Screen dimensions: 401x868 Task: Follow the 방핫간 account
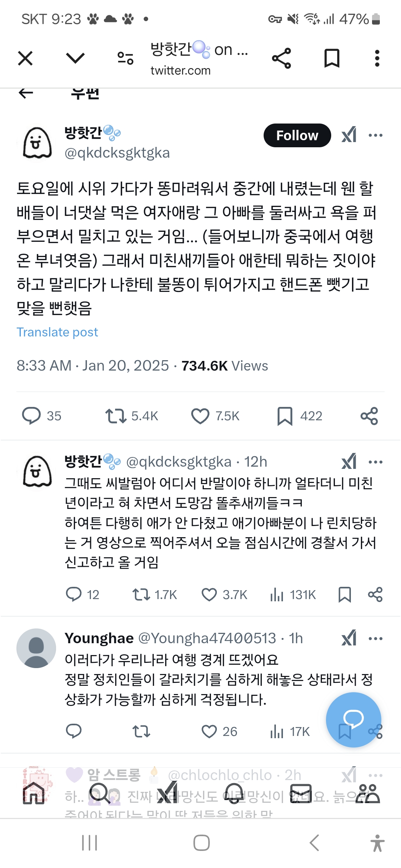(297, 135)
